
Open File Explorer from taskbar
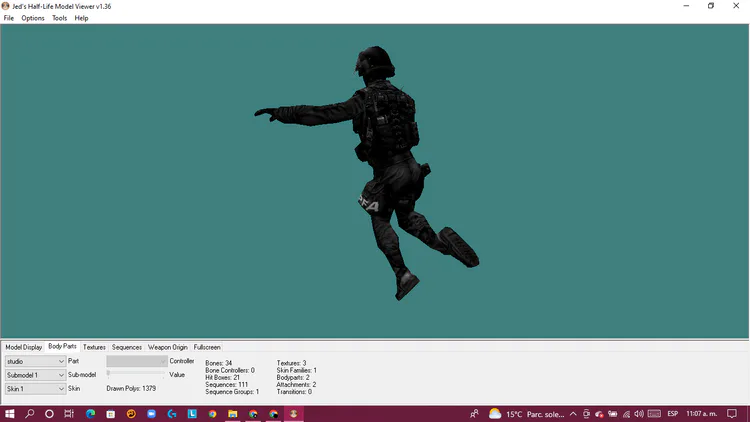(x=233, y=414)
